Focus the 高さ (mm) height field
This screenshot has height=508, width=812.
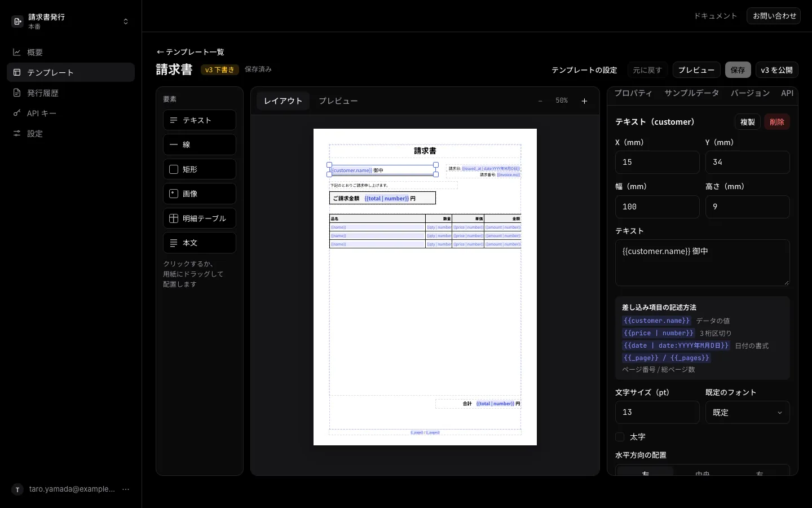point(747,207)
